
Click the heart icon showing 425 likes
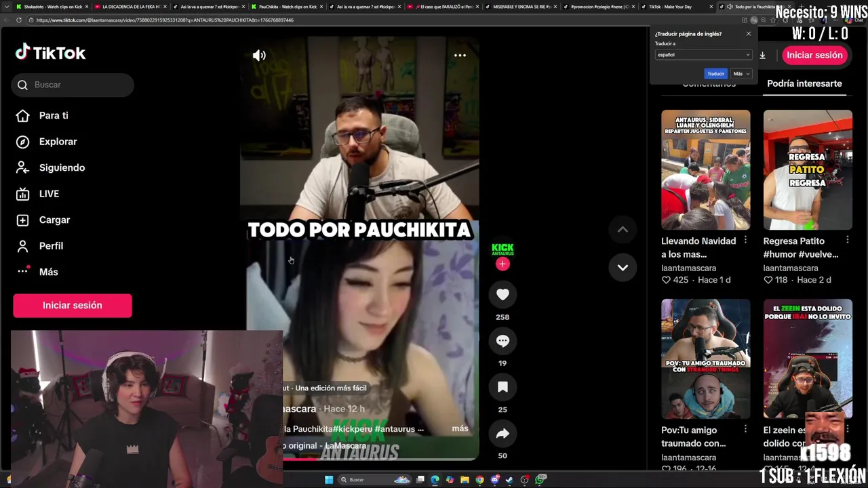(x=666, y=280)
